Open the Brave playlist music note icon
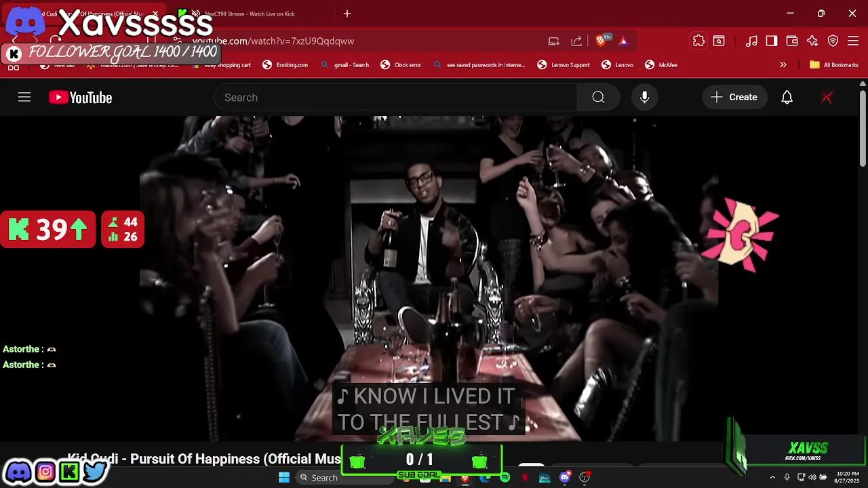 click(x=751, y=41)
